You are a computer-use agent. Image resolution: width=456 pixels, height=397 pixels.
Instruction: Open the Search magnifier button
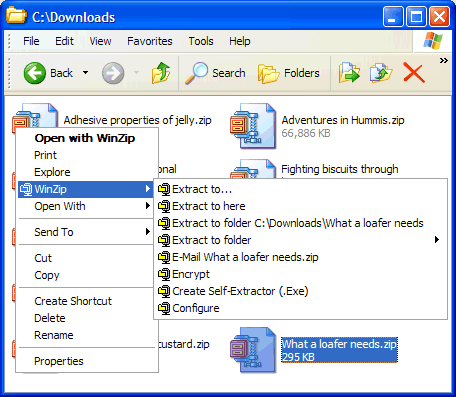coord(216,73)
